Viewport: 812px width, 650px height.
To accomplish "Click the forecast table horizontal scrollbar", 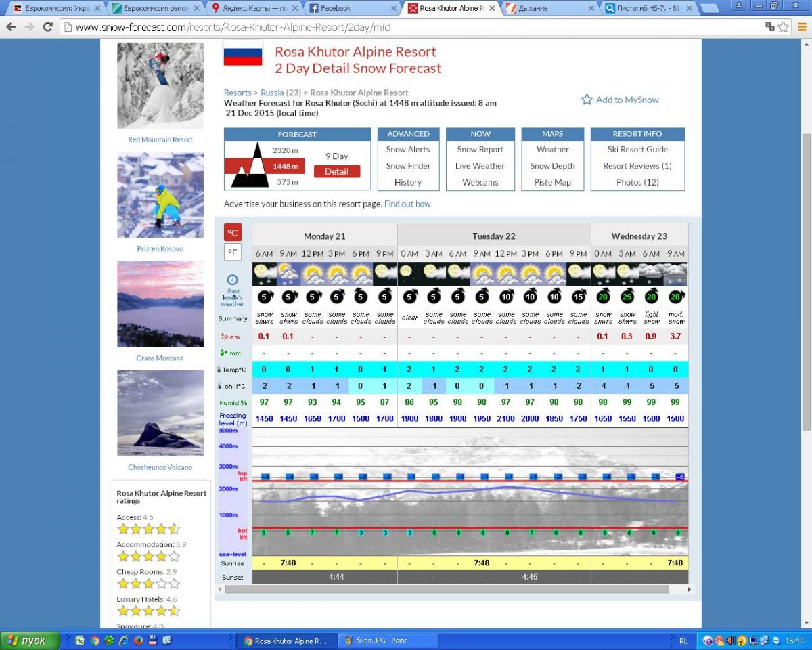I will pos(447,589).
